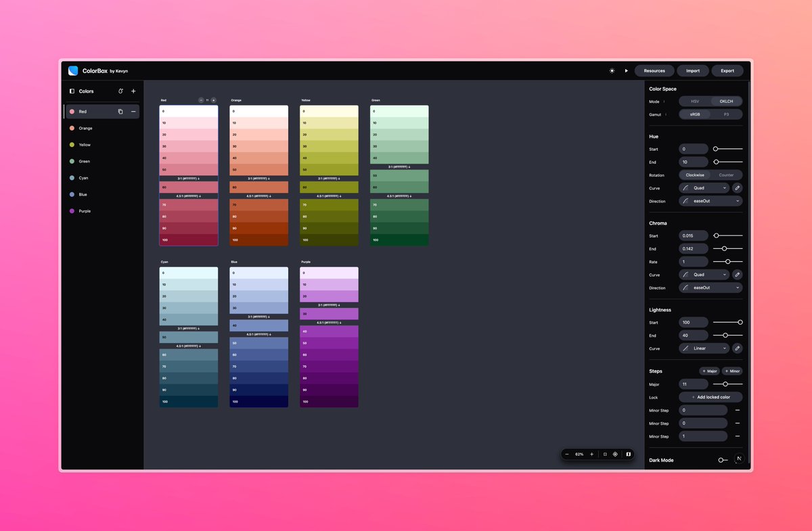Adjust the Hue Start slider
Image resolution: width=812 pixels, height=531 pixels.
point(727,149)
